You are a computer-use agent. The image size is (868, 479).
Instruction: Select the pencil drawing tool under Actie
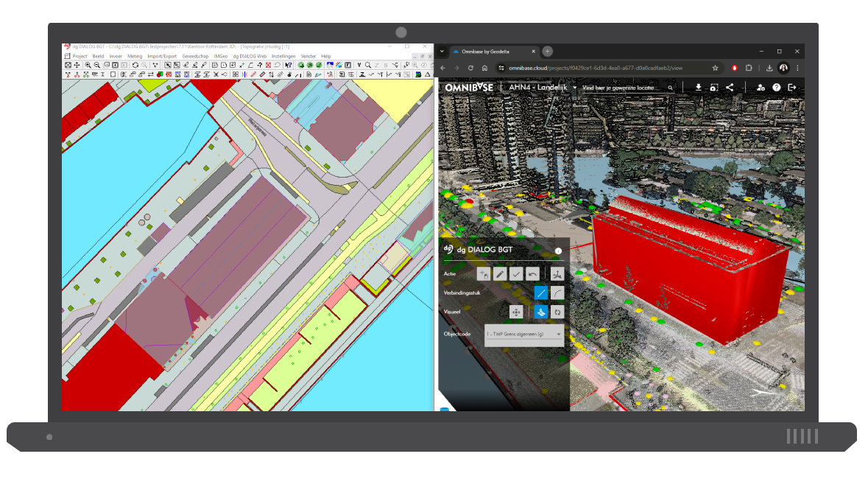pos(500,273)
